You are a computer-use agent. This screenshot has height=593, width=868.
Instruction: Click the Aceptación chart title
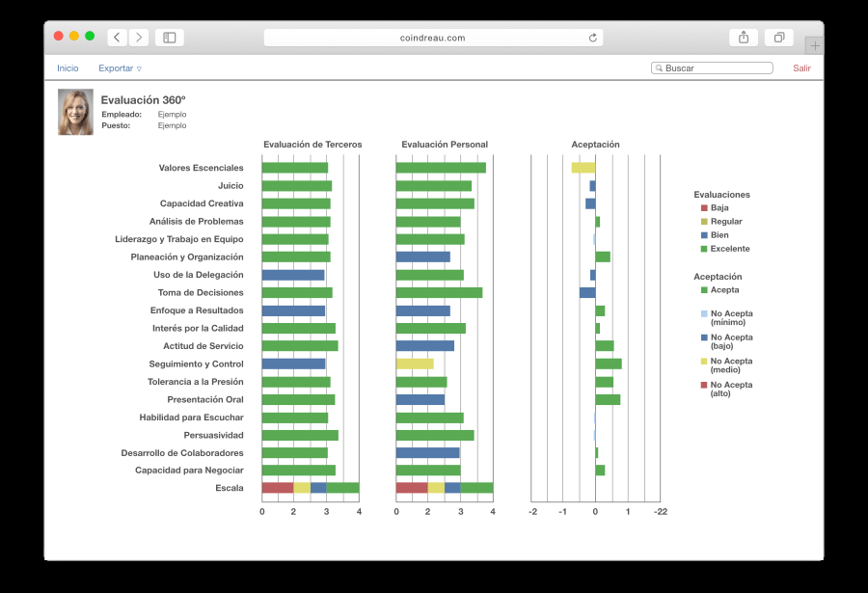(595, 145)
